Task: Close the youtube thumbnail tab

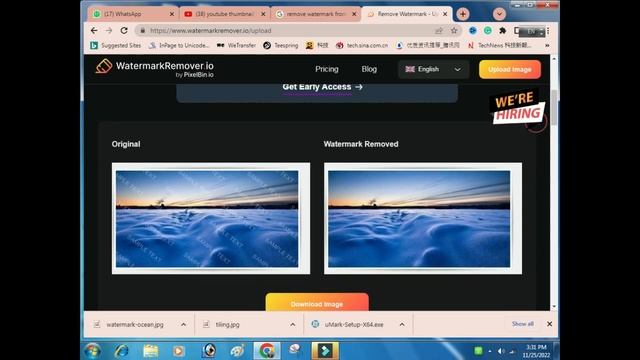Action: coord(263,14)
